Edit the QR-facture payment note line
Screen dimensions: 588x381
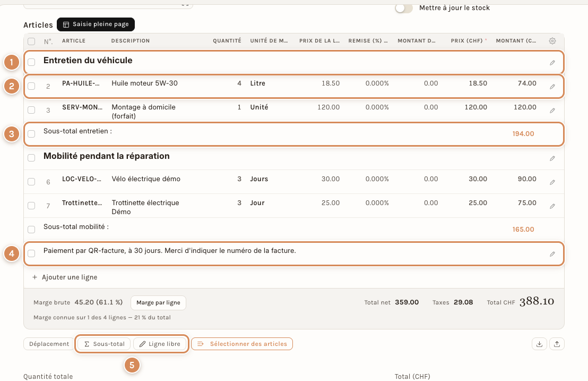pyautogui.click(x=552, y=254)
